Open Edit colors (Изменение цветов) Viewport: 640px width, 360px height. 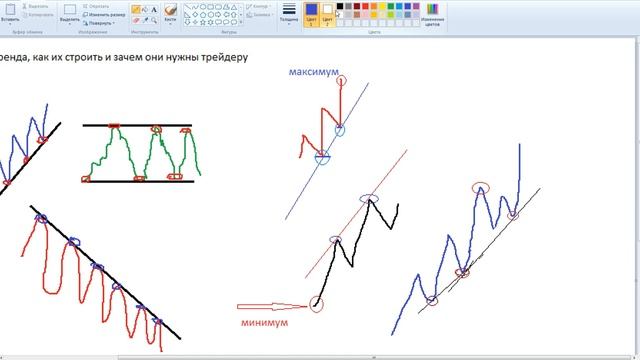(432, 15)
